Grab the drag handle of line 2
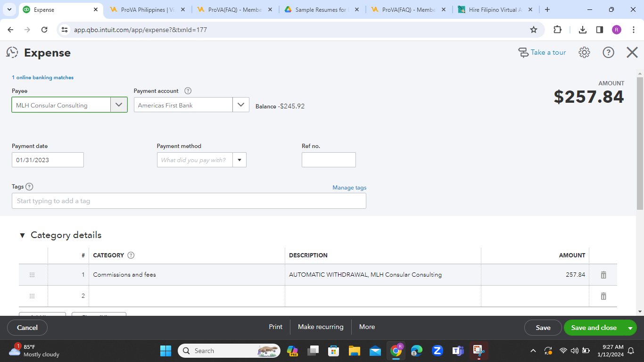Viewport: 644px width, 362px height. point(32,296)
